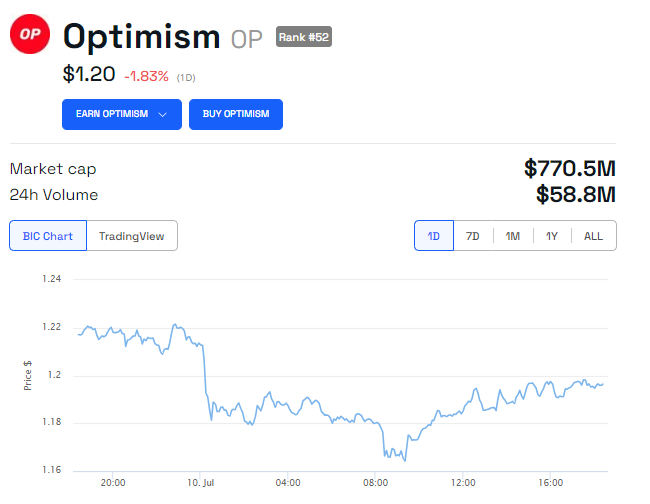
Task: Click the chevron arrow on Earn Optimism
Action: point(163,114)
